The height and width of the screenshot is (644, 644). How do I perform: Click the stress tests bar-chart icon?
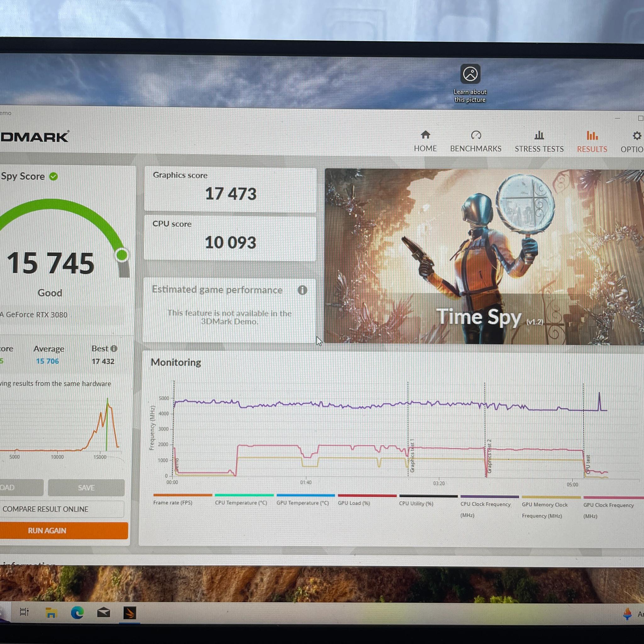[x=539, y=135]
